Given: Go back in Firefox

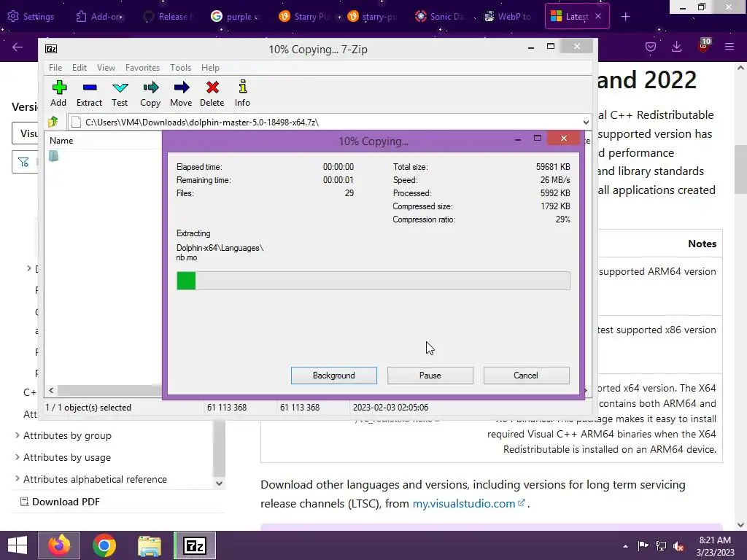Looking at the screenshot, I should [x=18, y=47].
